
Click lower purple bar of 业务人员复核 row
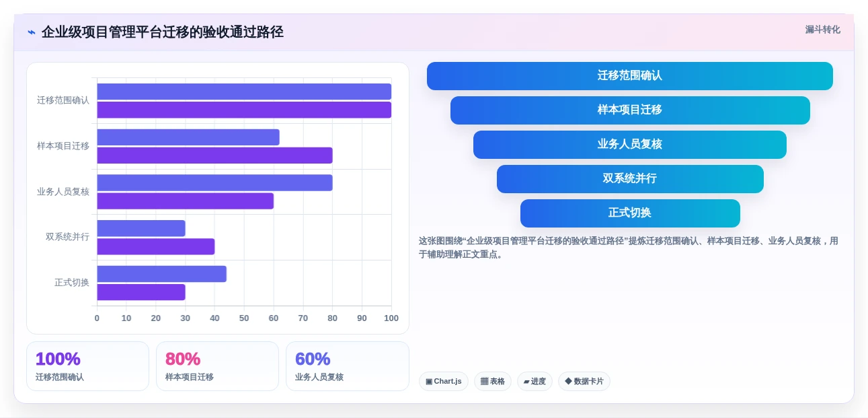point(186,201)
